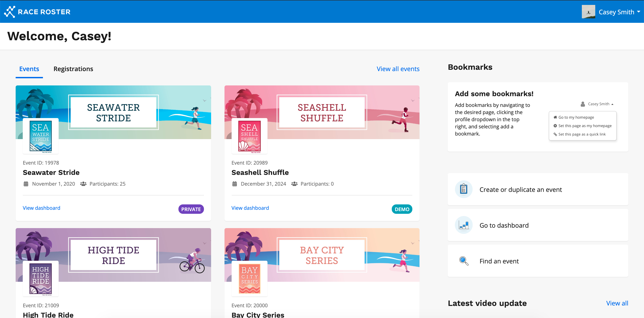Select the Events tab
The width and height of the screenshot is (644, 318).
pyautogui.click(x=29, y=69)
